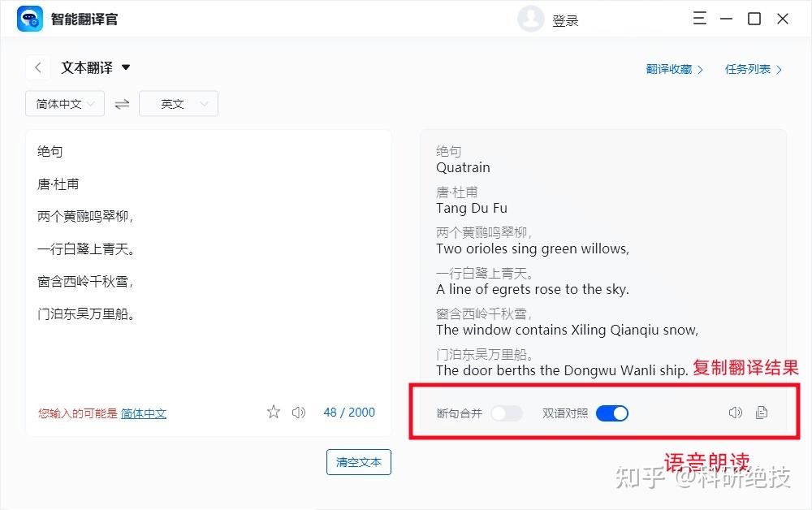Open 任务列表 page
The image size is (812, 510).
click(x=753, y=69)
